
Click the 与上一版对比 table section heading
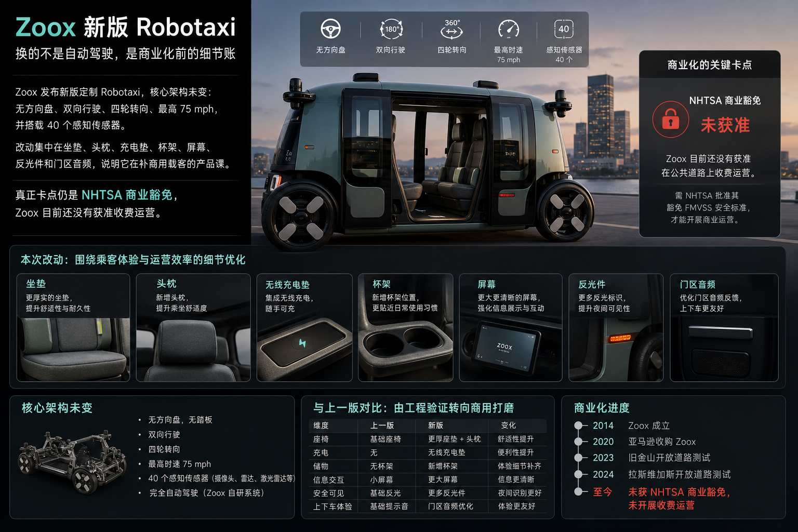413,408
